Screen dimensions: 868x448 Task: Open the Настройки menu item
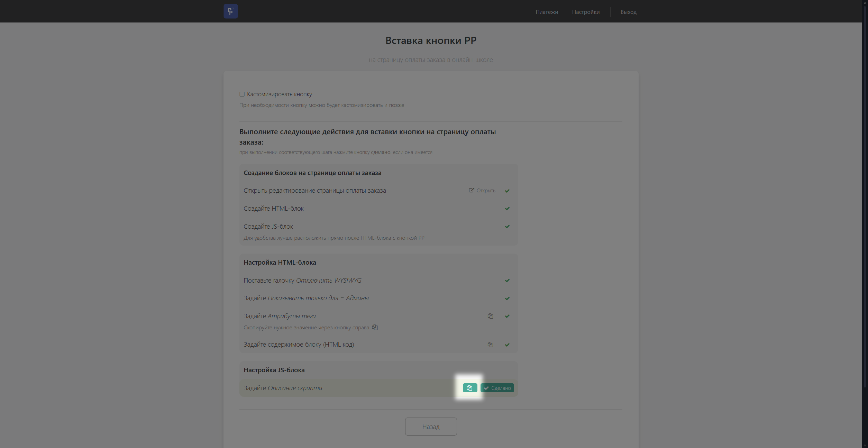click(x=586, y=12)
